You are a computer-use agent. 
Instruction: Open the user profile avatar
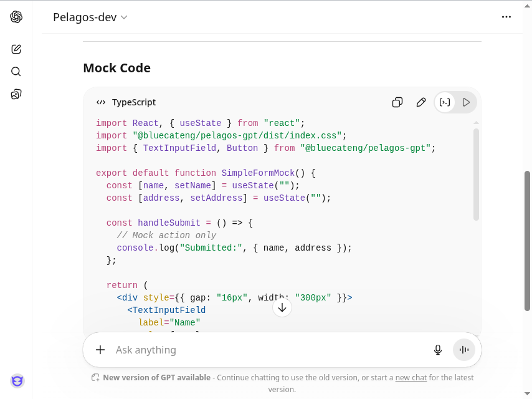[x=17, y=381]
